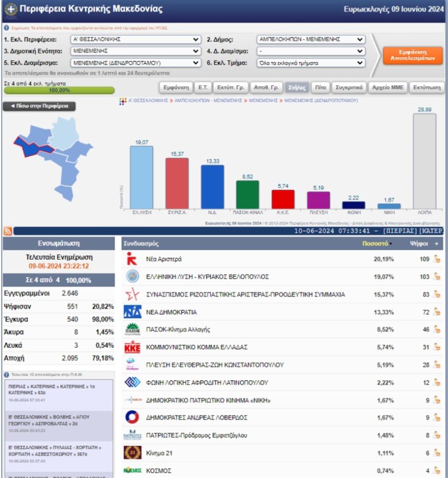
Task: Click the ΕΛΛΗΝΙΚΗ ΛΥΣΗ party logo
Action: pos(132,276)
